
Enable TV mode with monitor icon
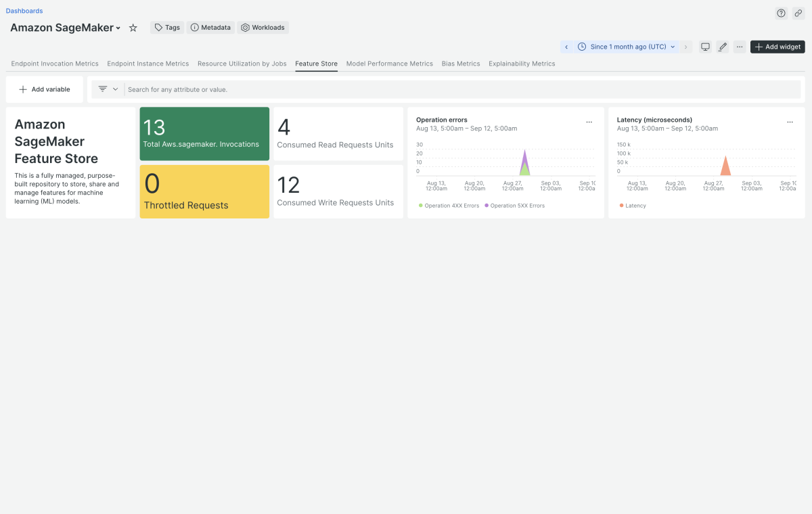pyautogui.click(x=705, y=47)
